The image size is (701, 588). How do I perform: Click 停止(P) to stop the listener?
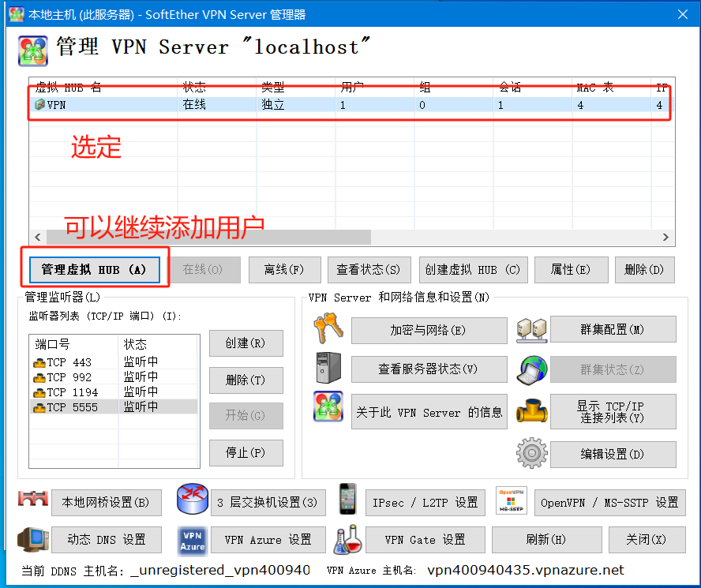(x=246, y=453)
